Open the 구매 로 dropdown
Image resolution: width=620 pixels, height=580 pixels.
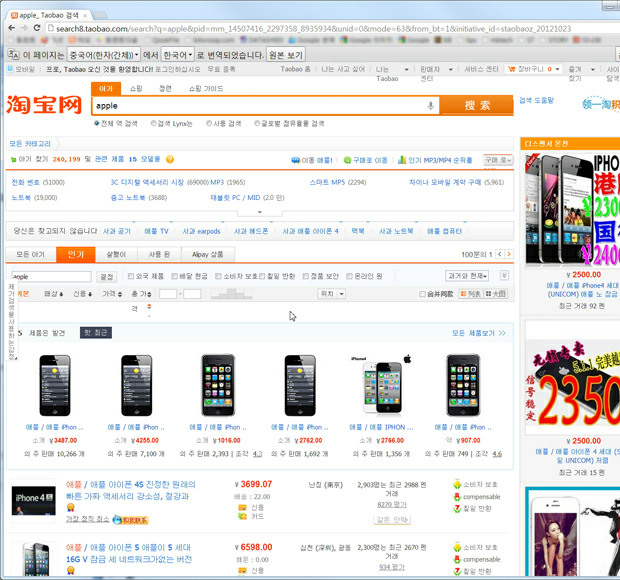coord(498,160)
